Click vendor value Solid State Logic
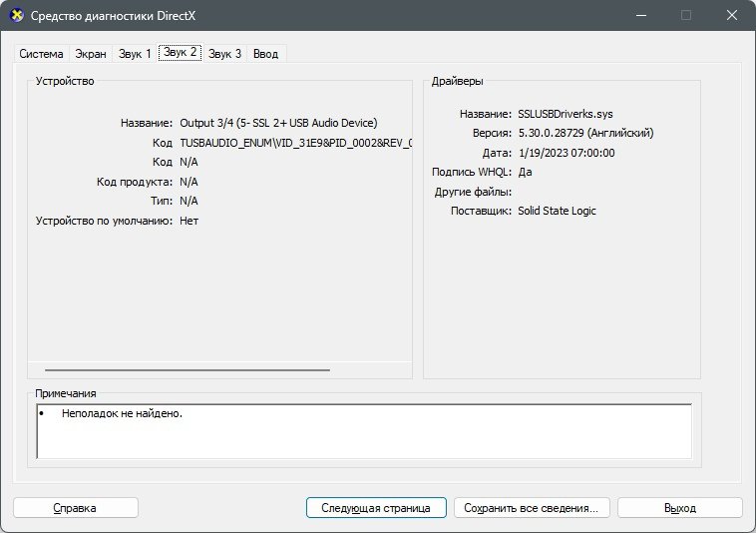Viewport: 756px width, 533px height. (557, 211)
